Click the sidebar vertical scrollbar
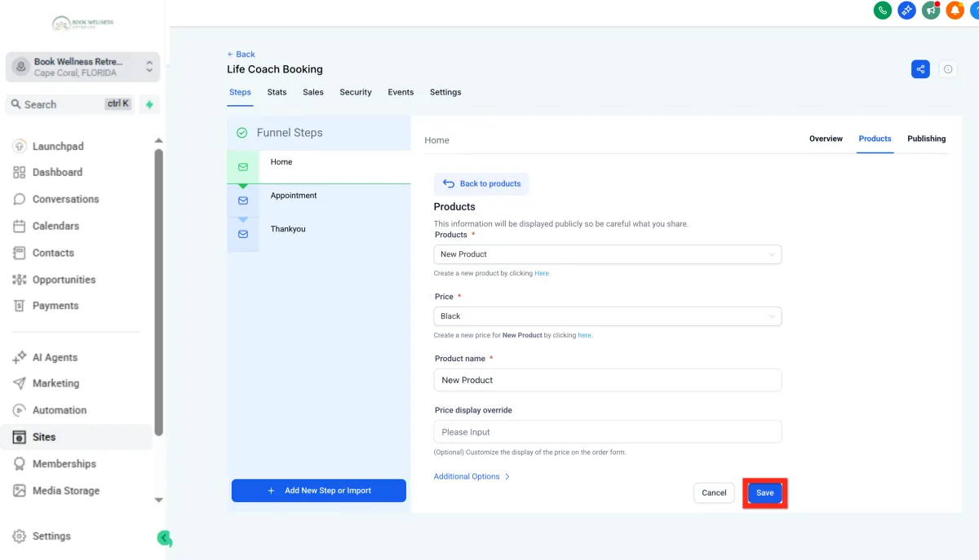979x560 pixels. coord(159,293)
